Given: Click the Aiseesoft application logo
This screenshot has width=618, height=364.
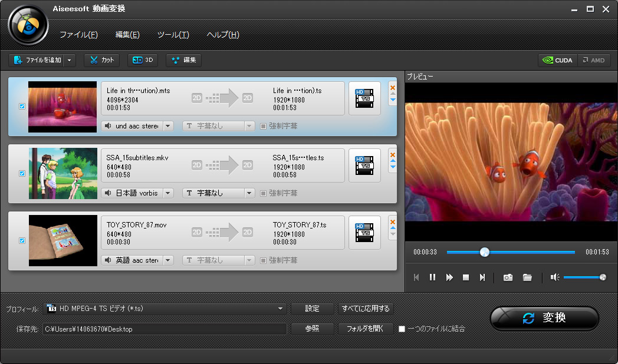Looking at the screenshot, I should (28, 25).
